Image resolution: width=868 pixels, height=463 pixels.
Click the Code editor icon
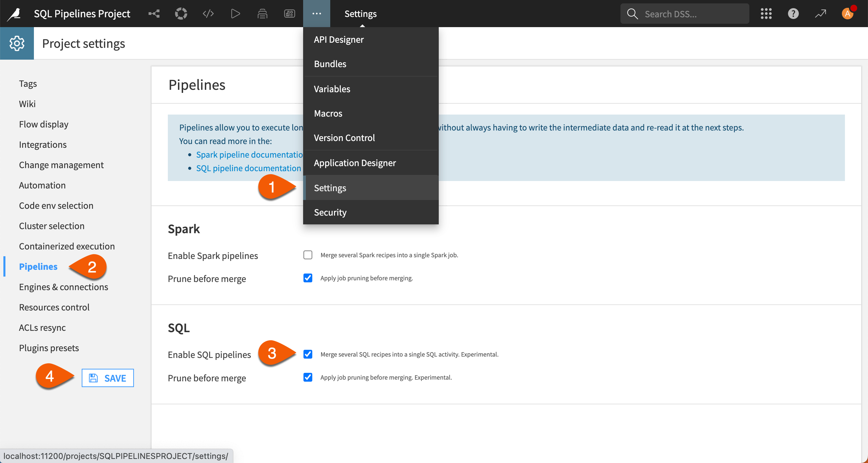click(x=209, y=13)
